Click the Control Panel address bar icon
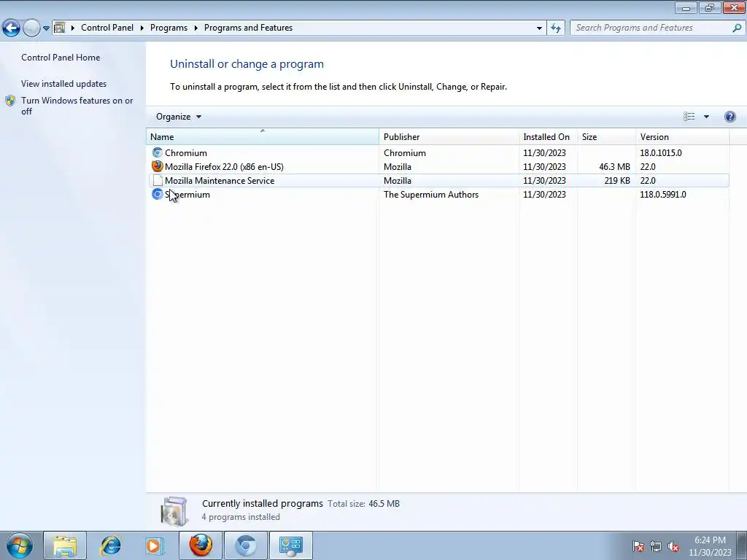 (x=60, y=28)
